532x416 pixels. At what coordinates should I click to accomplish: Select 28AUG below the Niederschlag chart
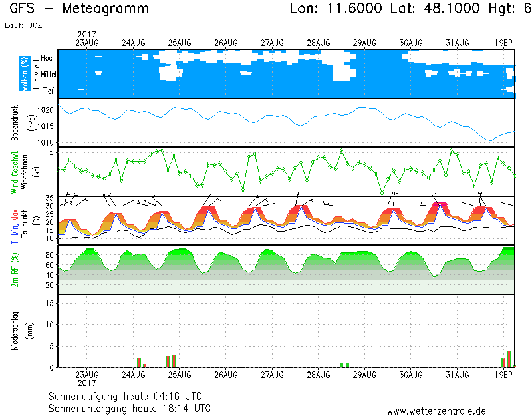point(319,375)
